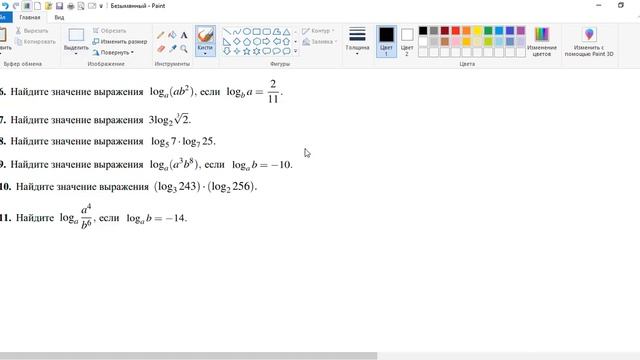This screenshot has width=640, height=360.
Task: Pick the pink color swatch
Action: tap(456, 42)
